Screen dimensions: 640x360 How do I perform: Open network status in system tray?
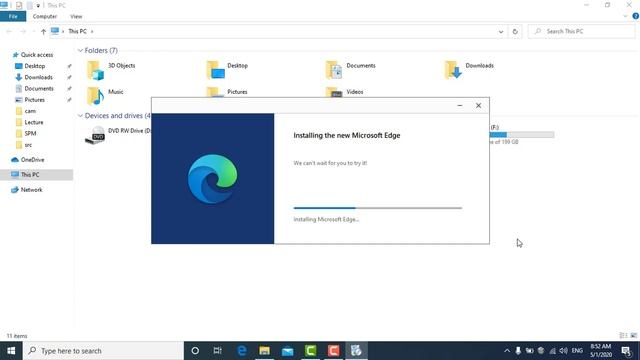click(x=553, y=351)
